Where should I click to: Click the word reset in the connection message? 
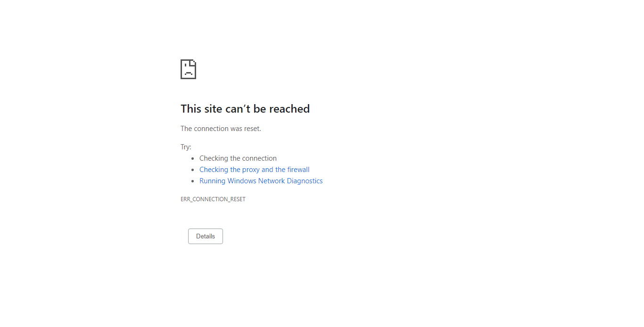[x=252, y=129]
